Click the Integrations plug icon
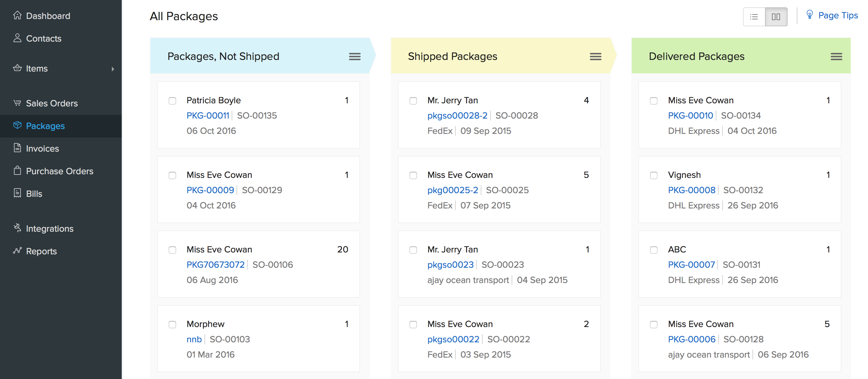This screenshot has width=868, height=379. click(x=17, y=228)
